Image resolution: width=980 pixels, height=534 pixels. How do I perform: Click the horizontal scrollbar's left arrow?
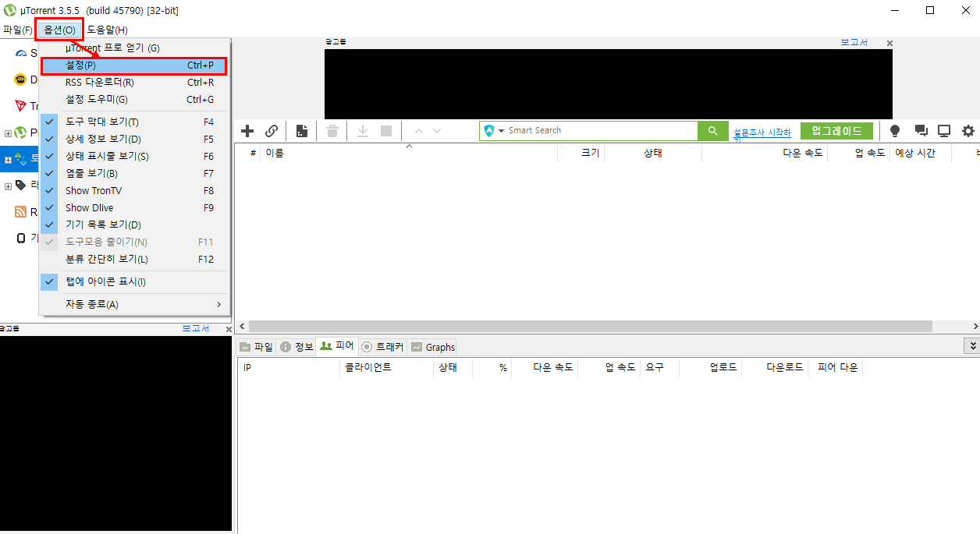[241, 327]
